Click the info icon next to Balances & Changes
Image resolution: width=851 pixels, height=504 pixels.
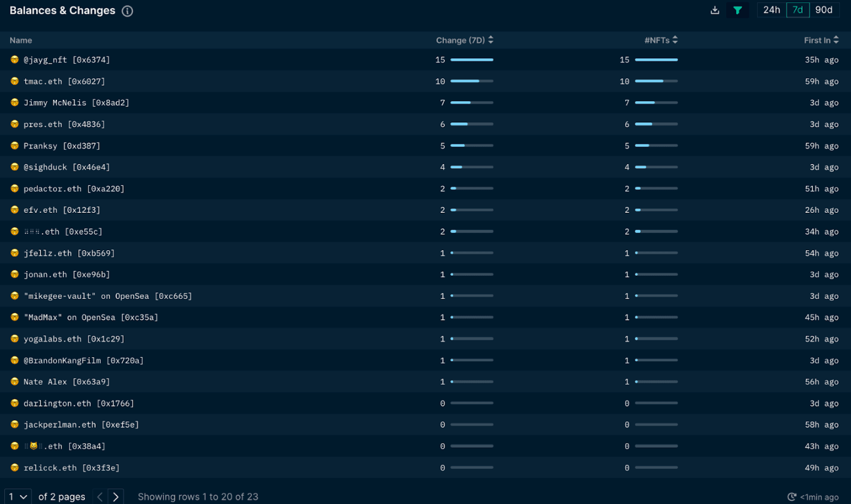point(127,11)
